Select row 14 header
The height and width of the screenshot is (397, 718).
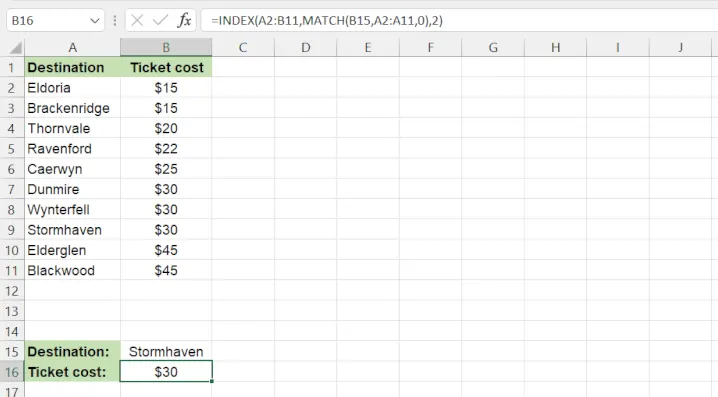[x=12, y=332]
